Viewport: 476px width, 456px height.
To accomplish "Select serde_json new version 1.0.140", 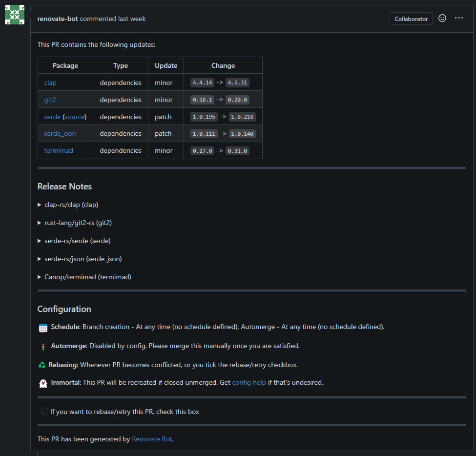I will [242, 134].
